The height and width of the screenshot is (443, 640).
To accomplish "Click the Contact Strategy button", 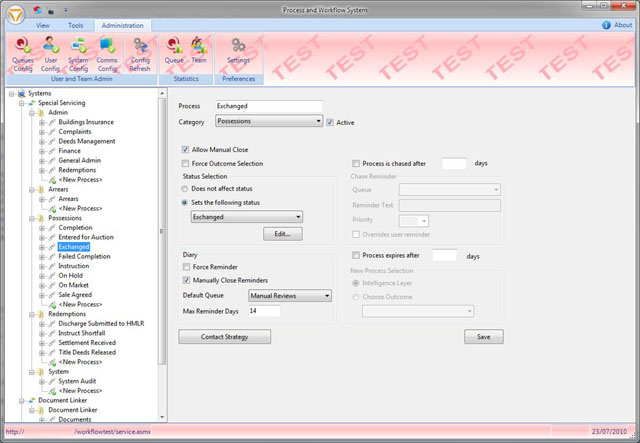I will point(223,337).
